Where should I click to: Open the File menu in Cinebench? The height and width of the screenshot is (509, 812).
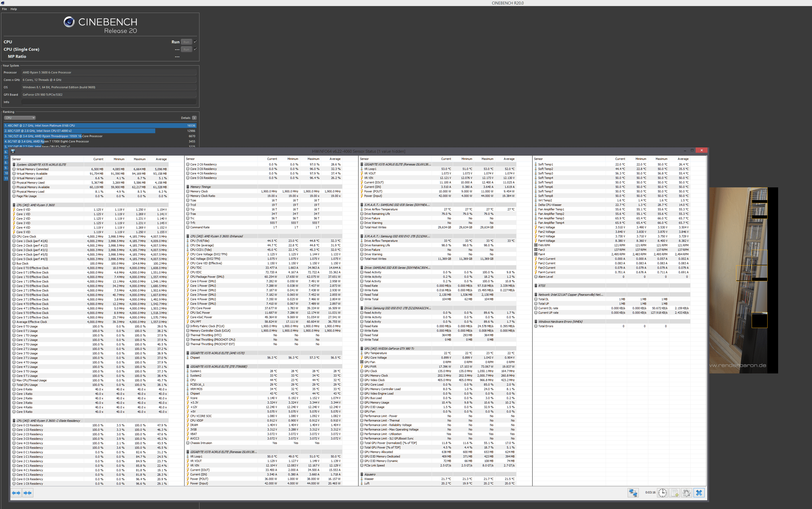(4, 9)
